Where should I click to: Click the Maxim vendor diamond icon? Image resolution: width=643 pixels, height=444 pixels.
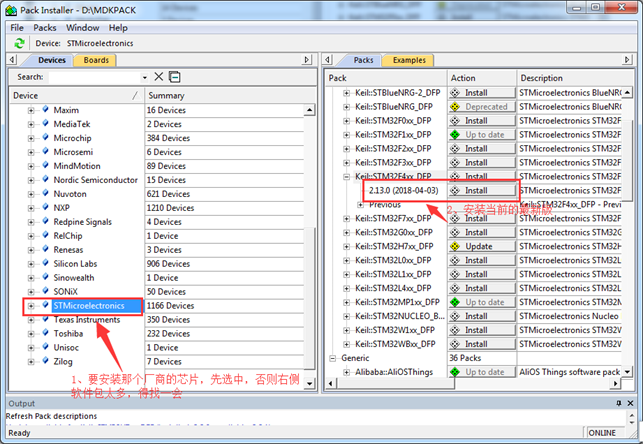coord(46,110)
